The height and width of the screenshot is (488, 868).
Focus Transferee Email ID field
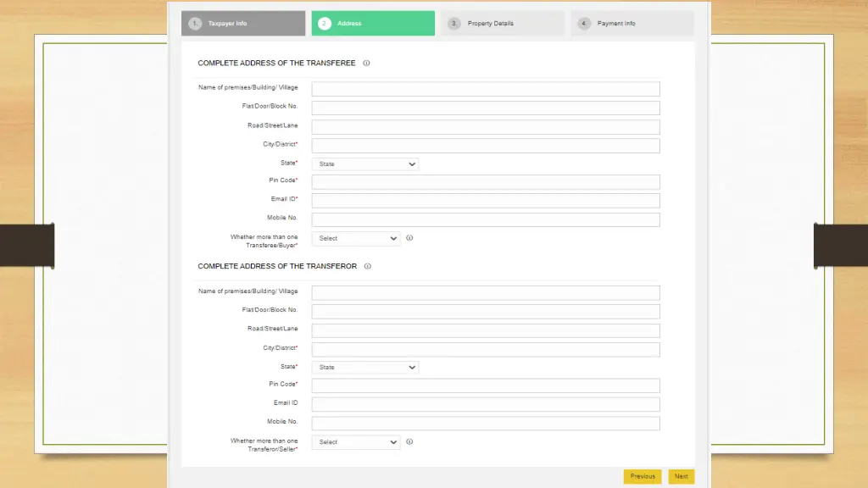coord(486,201)
